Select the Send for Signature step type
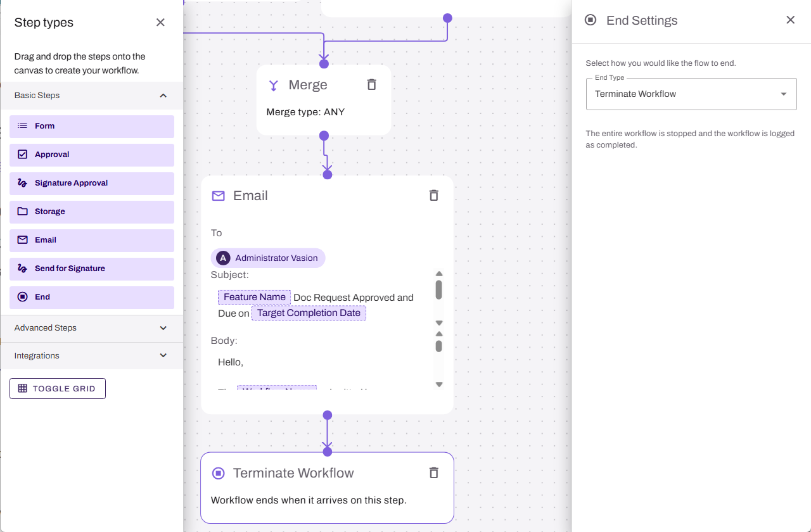 click(x=92, y=269)
